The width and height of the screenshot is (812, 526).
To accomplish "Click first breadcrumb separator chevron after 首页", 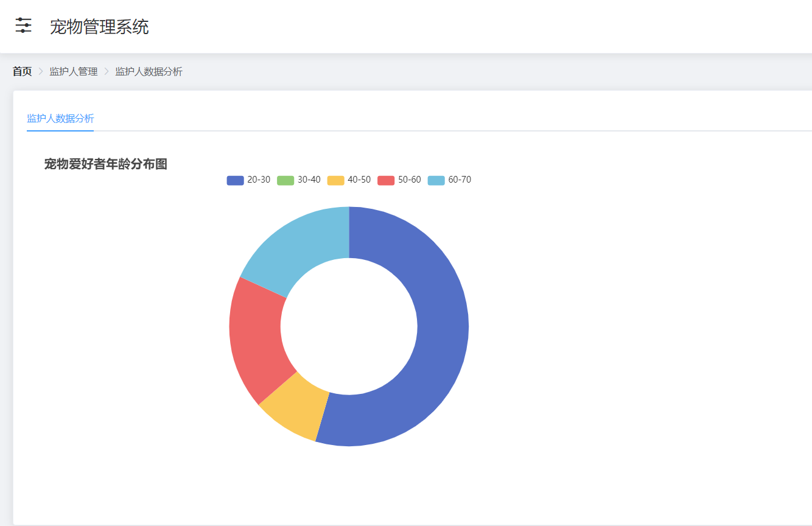I will 41,72.
